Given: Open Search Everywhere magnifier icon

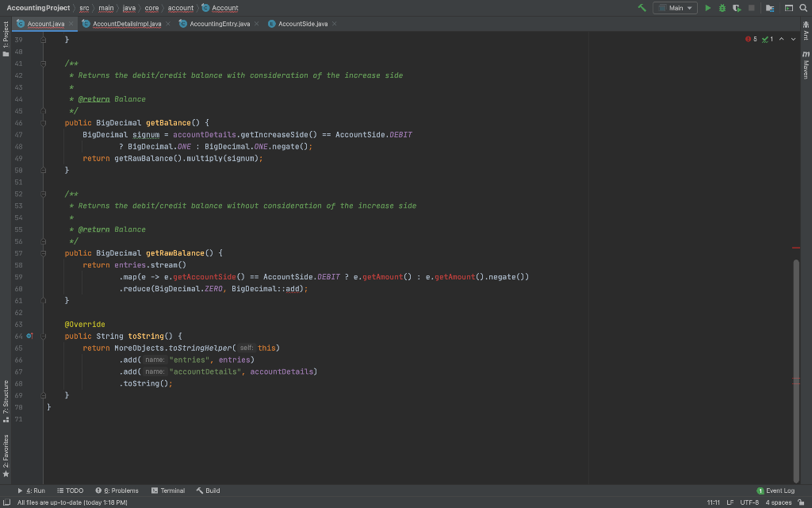Looking at the screenshot, I should [x=803, y=8].
